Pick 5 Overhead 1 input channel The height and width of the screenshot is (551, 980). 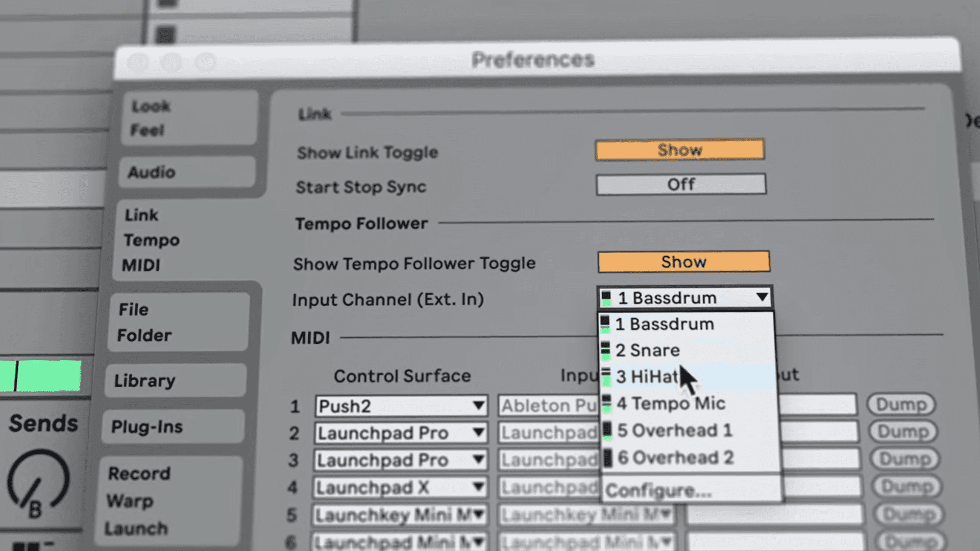tap(691, 431)
